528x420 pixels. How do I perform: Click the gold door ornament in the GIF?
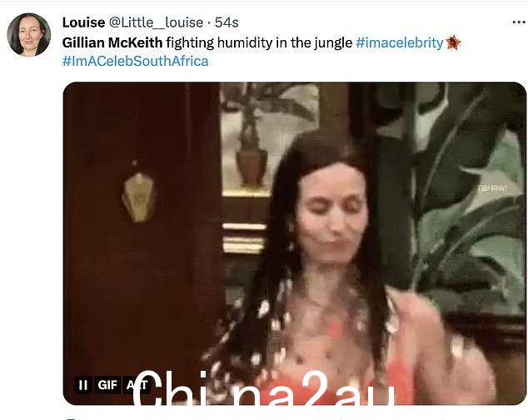[138, 197]
